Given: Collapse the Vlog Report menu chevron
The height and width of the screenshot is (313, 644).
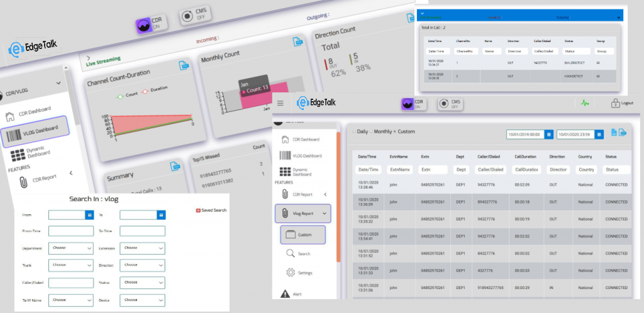Looking at the screenshot, I should click(x=325, y=214).
